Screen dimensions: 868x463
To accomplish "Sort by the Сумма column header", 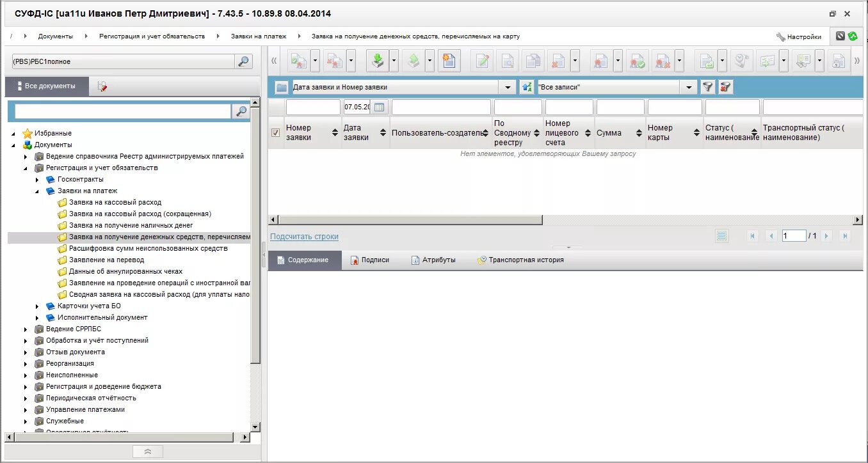I will point(620,132).
